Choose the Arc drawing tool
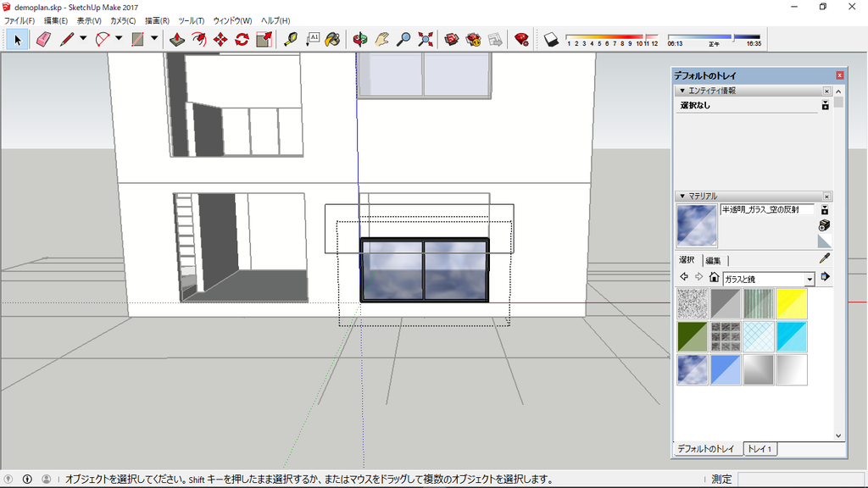Viewport: 868px width, 488px height. tap(103, 39)
